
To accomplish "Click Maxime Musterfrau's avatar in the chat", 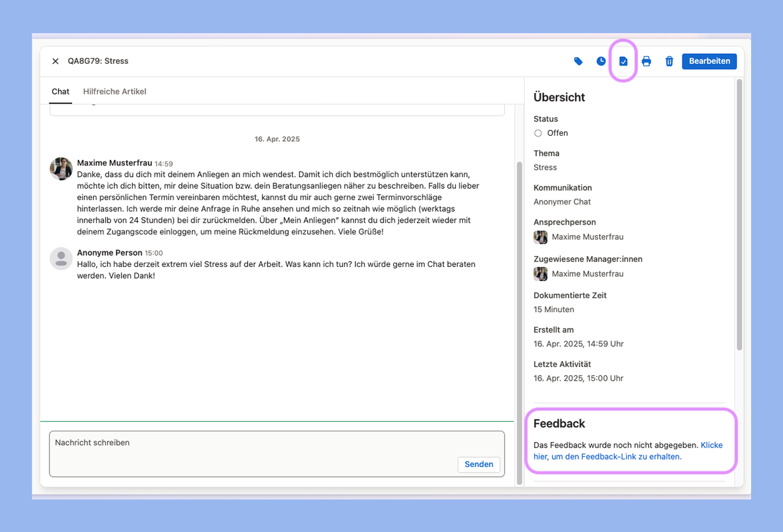I will 61,169.
